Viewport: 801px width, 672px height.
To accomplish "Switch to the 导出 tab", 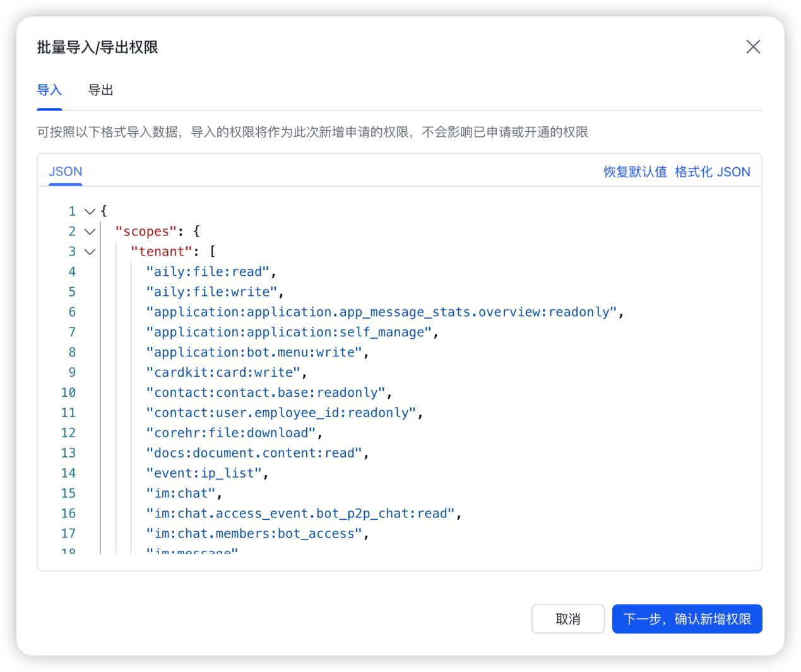I will [101, 90].
